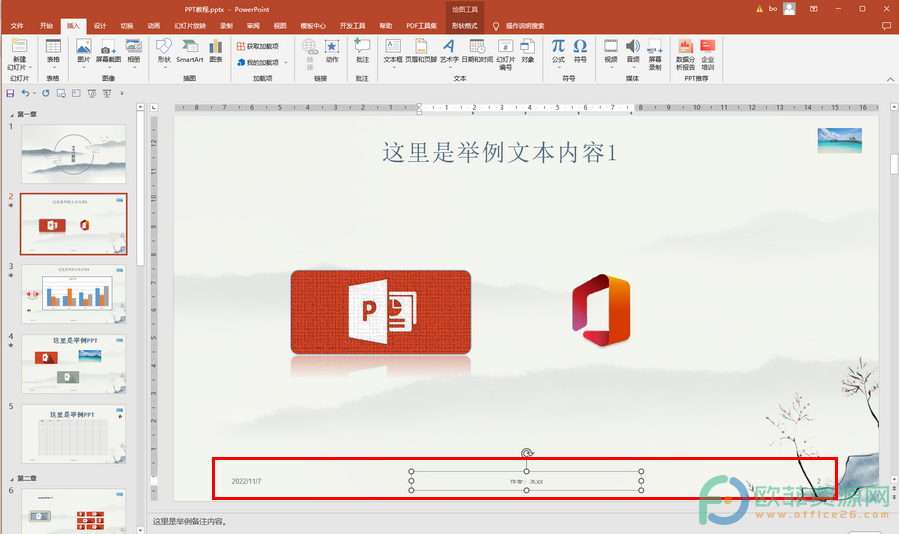899x534 pixels.
Task: Select slide 3 thumbnail with bar chart
Action: tap(73, 294)
